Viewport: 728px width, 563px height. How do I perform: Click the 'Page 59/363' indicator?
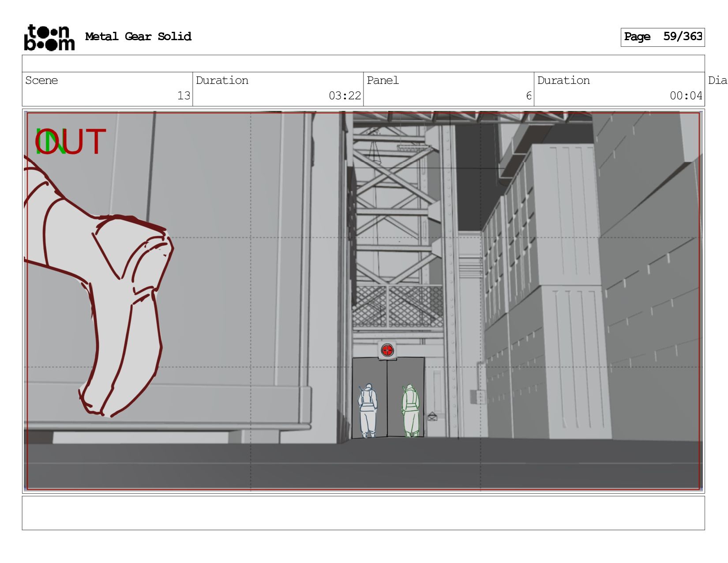(663, 37)
